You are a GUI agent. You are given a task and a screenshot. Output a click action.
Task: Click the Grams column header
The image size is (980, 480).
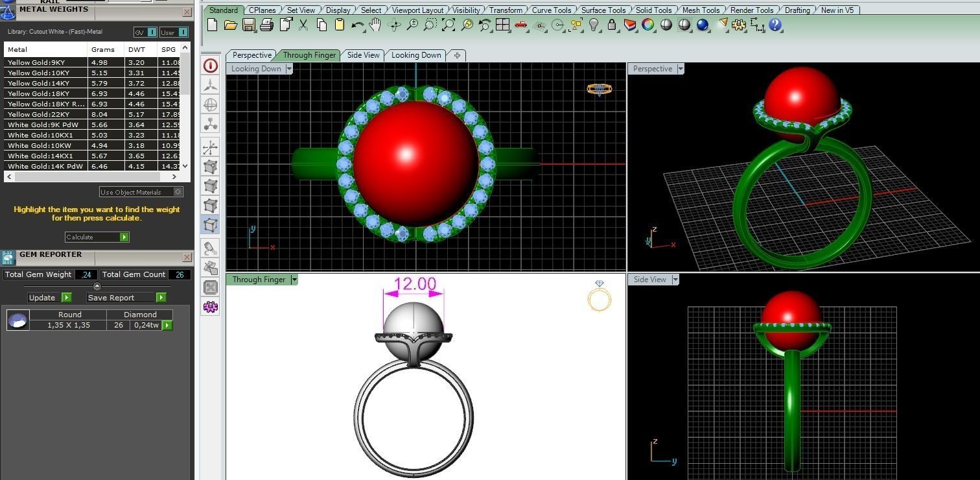click(106, 49)
